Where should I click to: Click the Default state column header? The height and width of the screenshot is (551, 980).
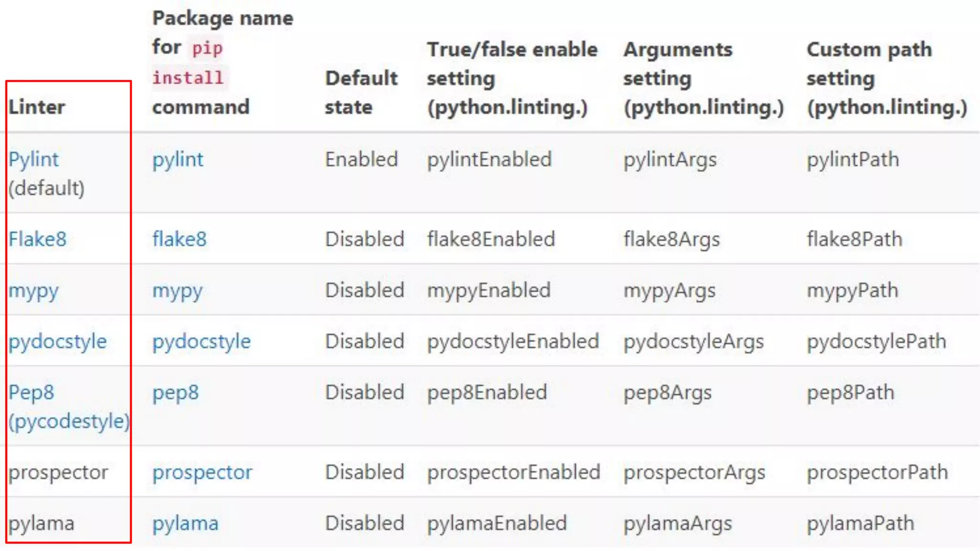(x=361, y=92)
